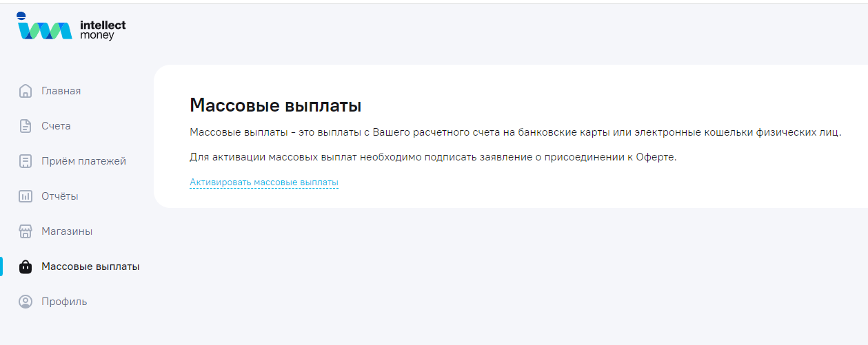Viewport: 868px width, 345px height.
Task: Click the blue active indicator bar in the sidebar
Action: coord(1,266)
